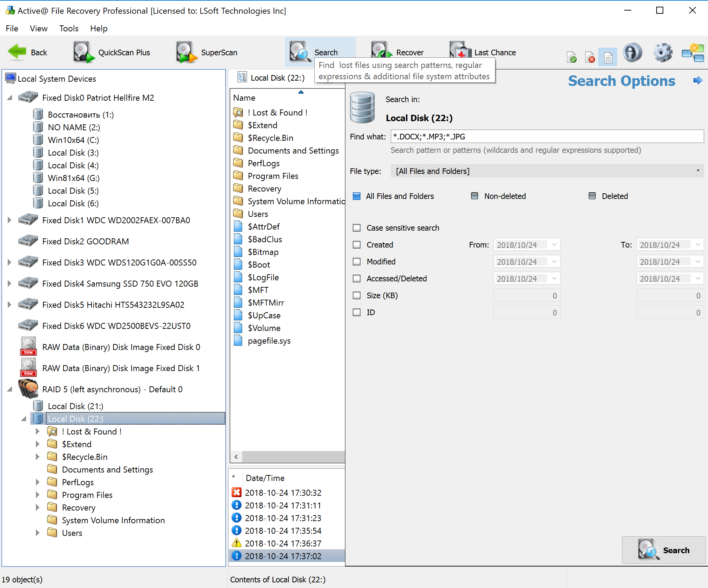Image resolution: width=708 pixels, height=588 pixels.
Task: Click the Search button at bottom right
Action: click(x=663, y=550)
